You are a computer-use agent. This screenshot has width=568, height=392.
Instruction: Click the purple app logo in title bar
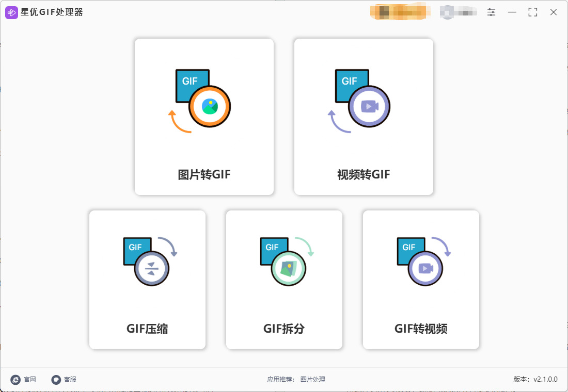(x=11, y=13)
